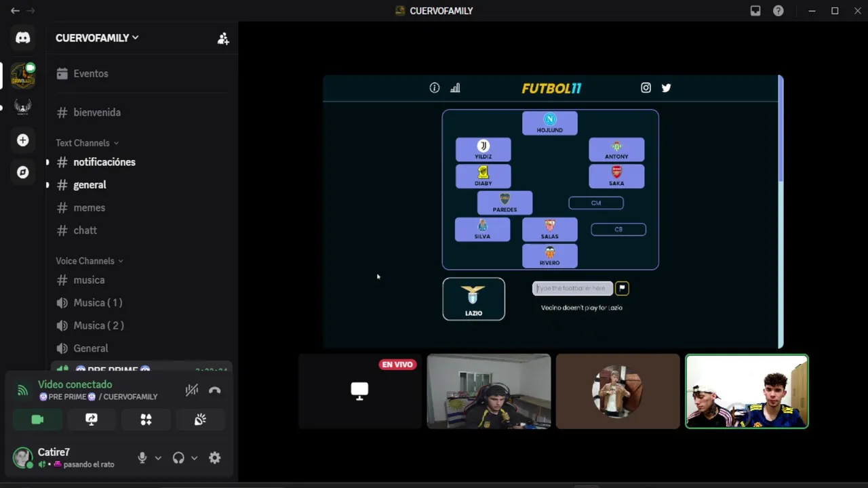Open the Twitter icon in Futbol11 header

[666, 87]
